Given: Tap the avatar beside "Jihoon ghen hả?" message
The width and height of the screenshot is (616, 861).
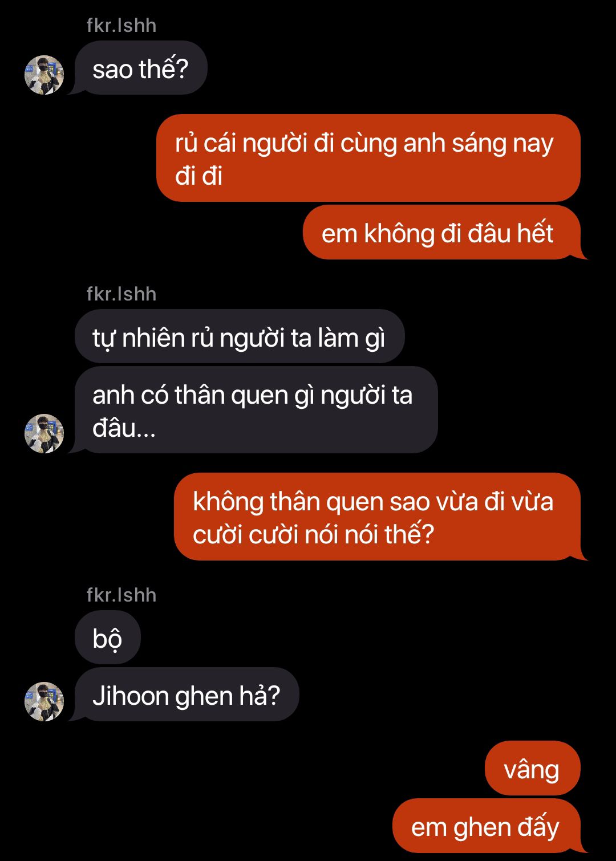Looking at the screenshot, I should click(44, 701).
